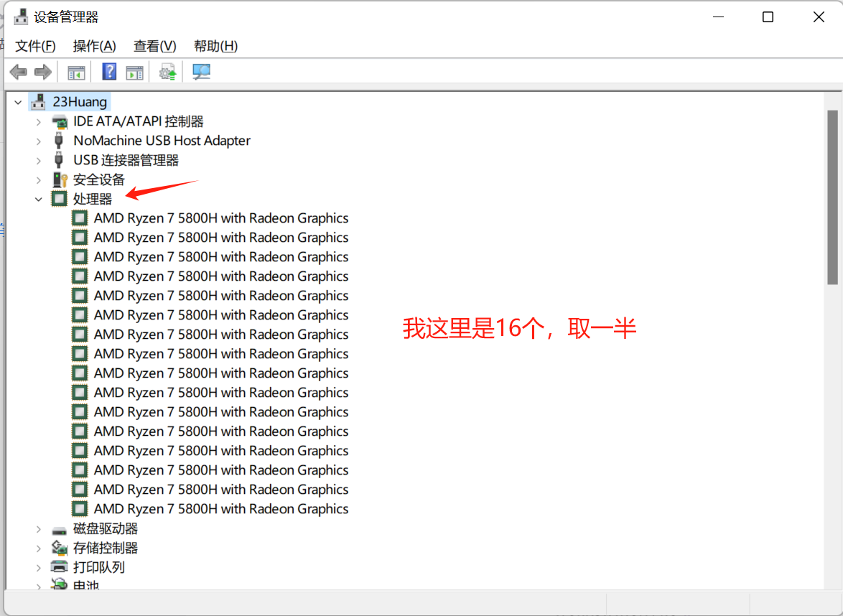Viewport: 843px width, 616px height.
Task: Click the update device driver toolbar icon
Action: tap(167, 72)
